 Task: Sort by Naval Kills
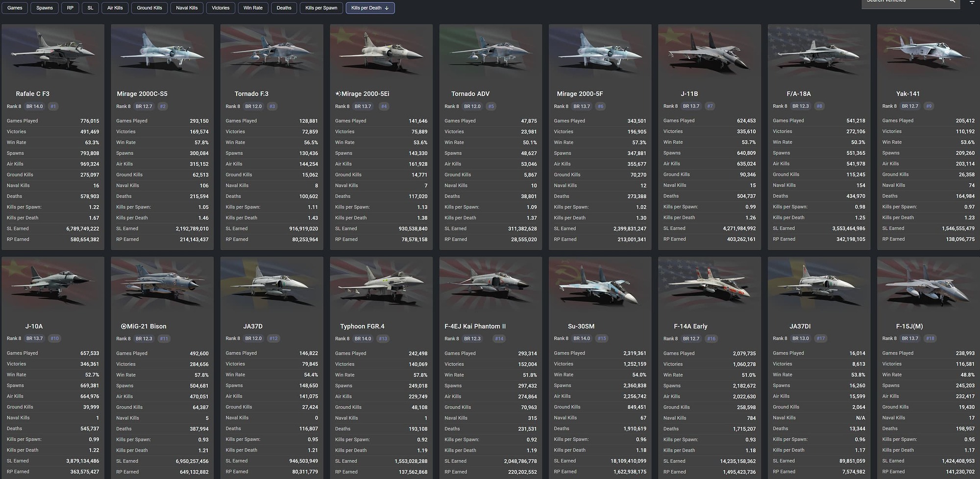(187, 7)
